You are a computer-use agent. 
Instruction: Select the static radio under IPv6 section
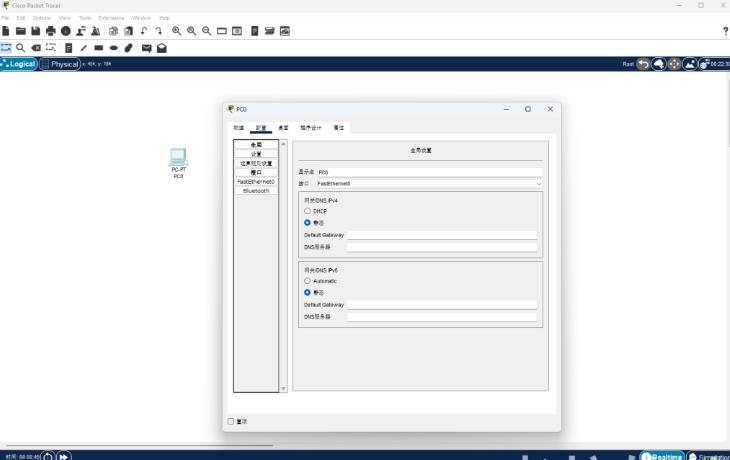[x=307, y=292]
